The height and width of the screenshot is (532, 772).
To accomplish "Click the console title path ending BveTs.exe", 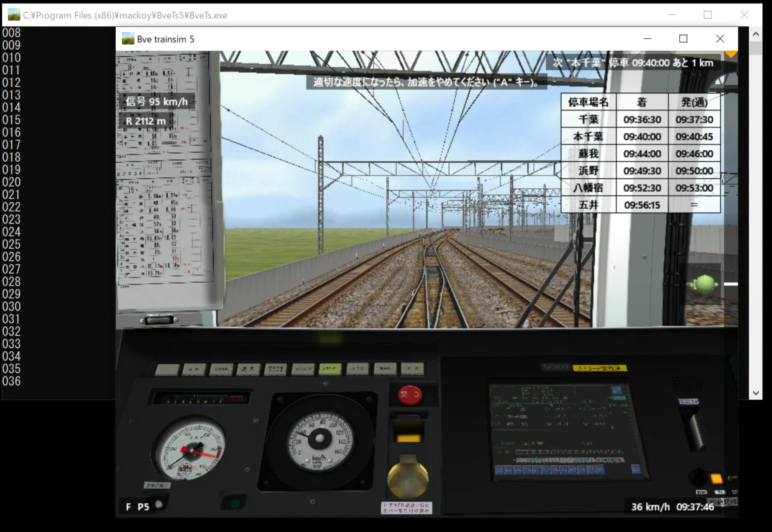I will pyautogui.click(x=125, y=15).
